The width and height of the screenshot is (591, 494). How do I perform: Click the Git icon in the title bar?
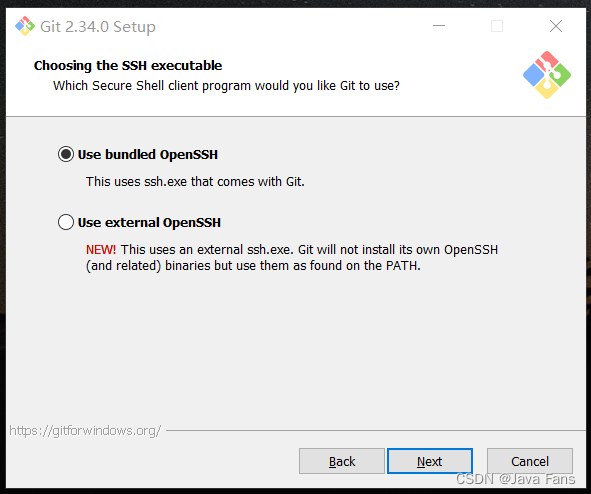click(25, 26)
